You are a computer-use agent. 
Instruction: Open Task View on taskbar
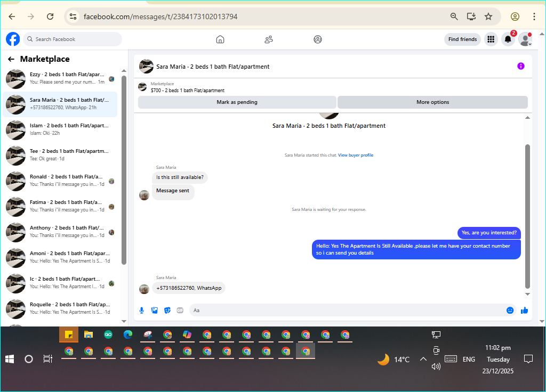[47, 358]
